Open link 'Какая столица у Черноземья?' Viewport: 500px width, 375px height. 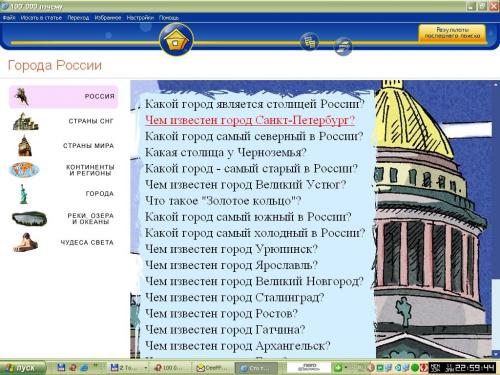click(226, 152)
